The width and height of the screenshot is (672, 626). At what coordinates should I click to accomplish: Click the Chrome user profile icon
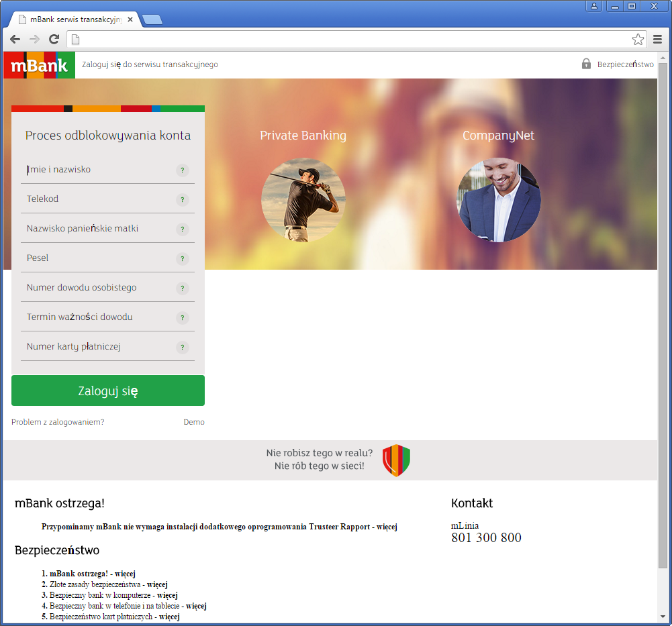coord(594,6)
